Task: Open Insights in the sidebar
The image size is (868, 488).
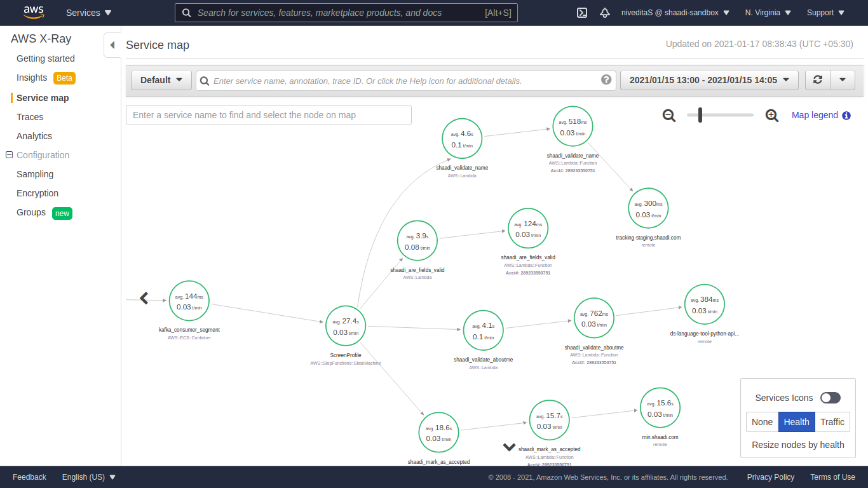Action: tap(32, 78)
